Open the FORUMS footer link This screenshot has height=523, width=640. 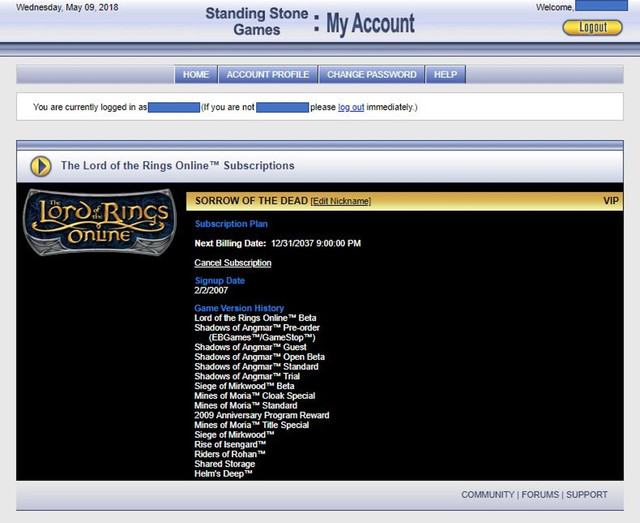coord(540,494)
